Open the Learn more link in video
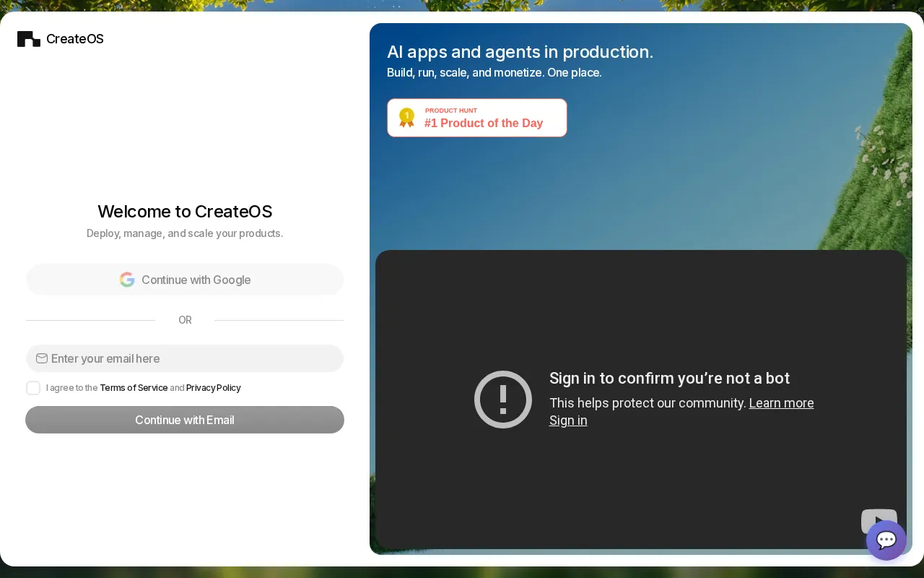 pyautogui.click(x=781, y=403)
